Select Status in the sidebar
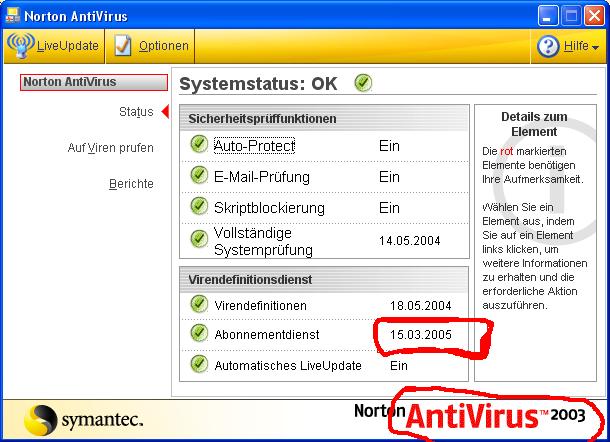 point(136,112)
